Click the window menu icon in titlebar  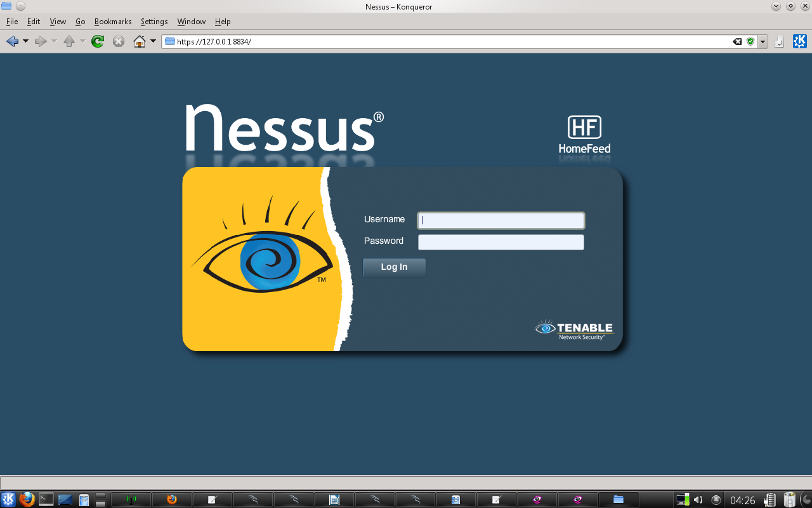pos(6,6)
